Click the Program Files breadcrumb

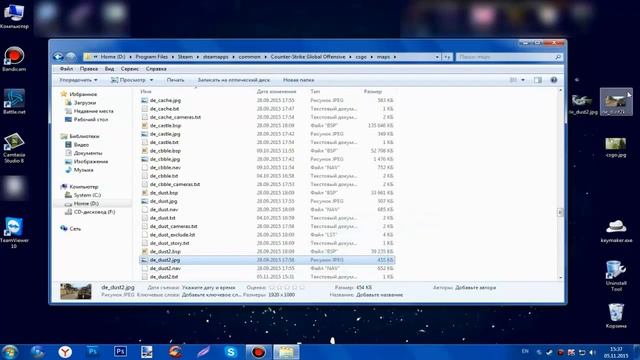click(151, 57)
